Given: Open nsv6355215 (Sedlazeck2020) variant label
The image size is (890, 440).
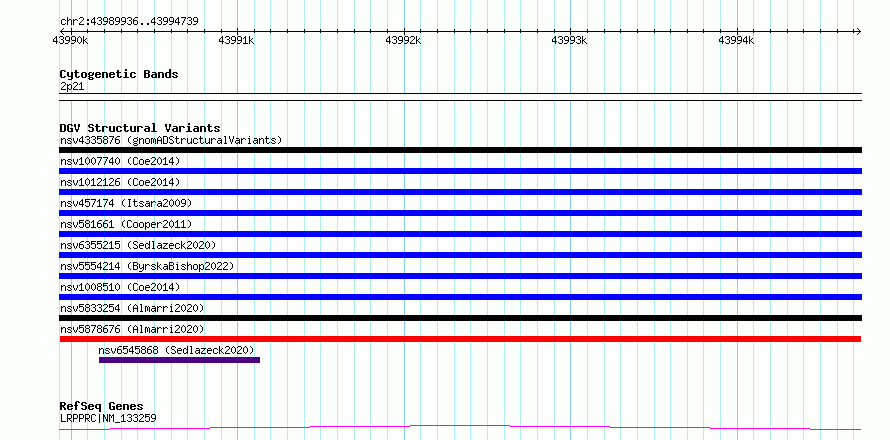Looking at the screenshot, I should pos(138,245).
